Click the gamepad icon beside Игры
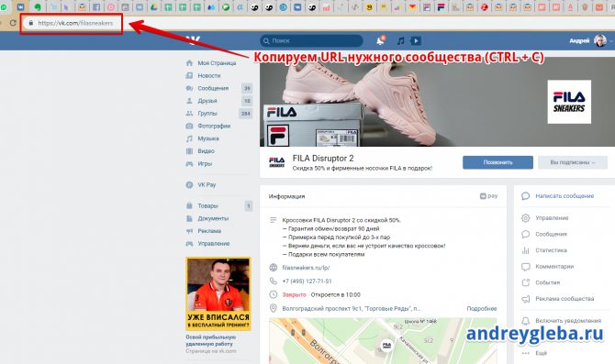Viewport: 615px width, 364px height. (x=189, y=163)
